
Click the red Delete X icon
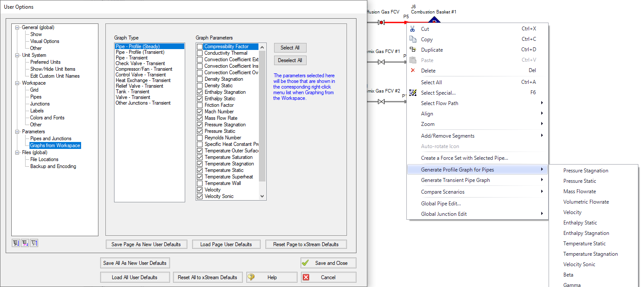[x=413, y=70]
